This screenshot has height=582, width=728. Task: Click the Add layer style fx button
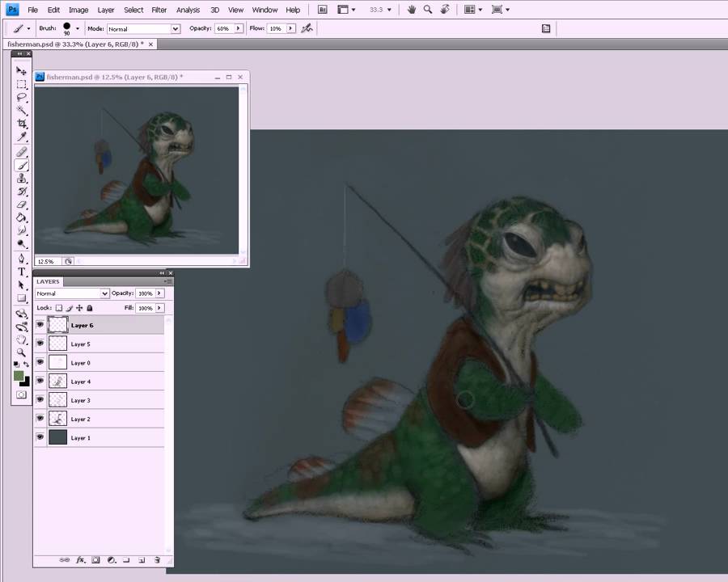point(80,560)
